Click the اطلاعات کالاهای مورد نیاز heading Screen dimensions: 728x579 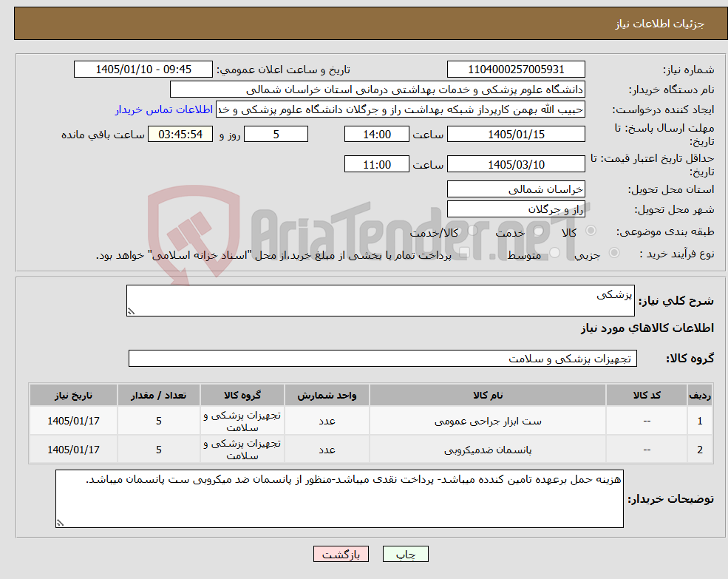(x=647, y=328)
